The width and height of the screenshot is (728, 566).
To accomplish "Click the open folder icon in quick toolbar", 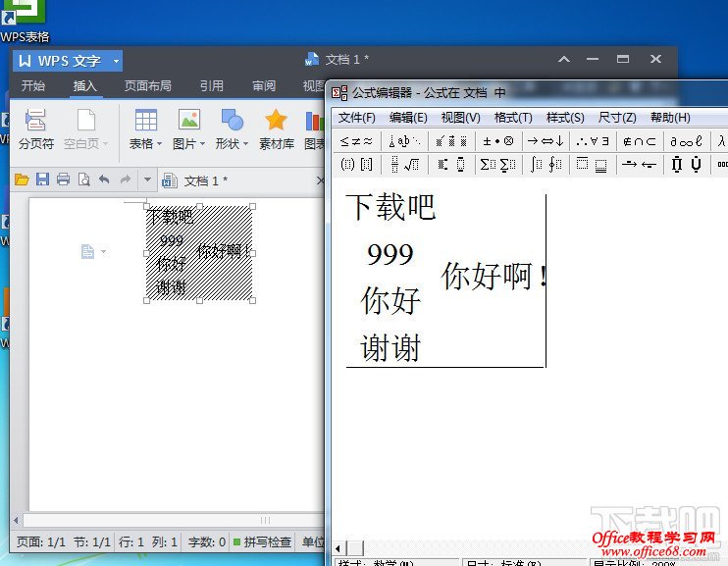I will click(x=22, y=180).
